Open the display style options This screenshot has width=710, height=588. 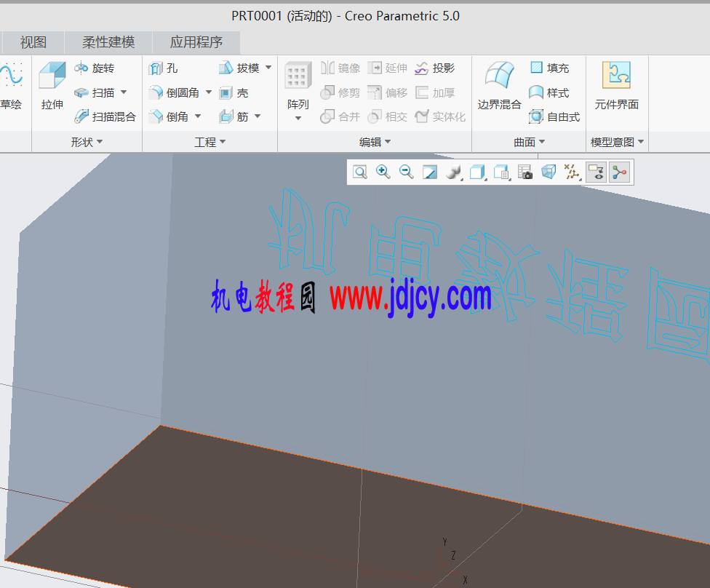[x=478, y=172]
